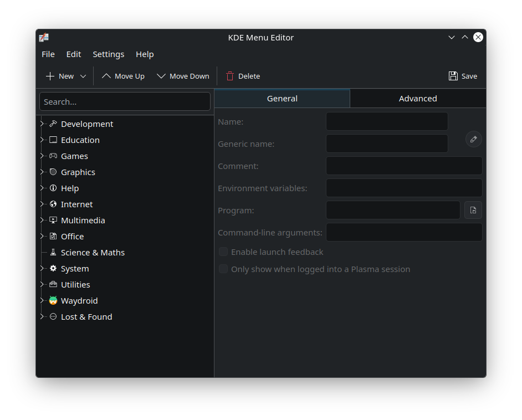Switch to the Advanced tab
The width and height of the screenshot is (522, 420).
[x=418, y=99]
